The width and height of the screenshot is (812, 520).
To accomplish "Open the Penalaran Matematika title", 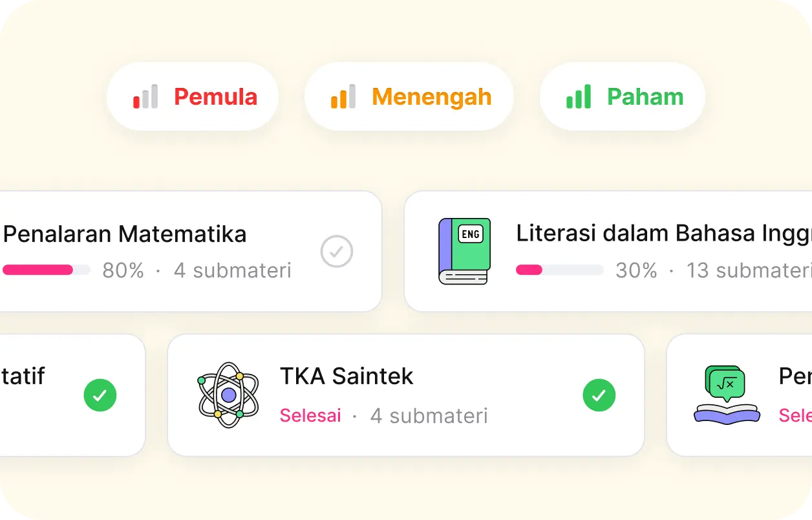I will (125, 234).
